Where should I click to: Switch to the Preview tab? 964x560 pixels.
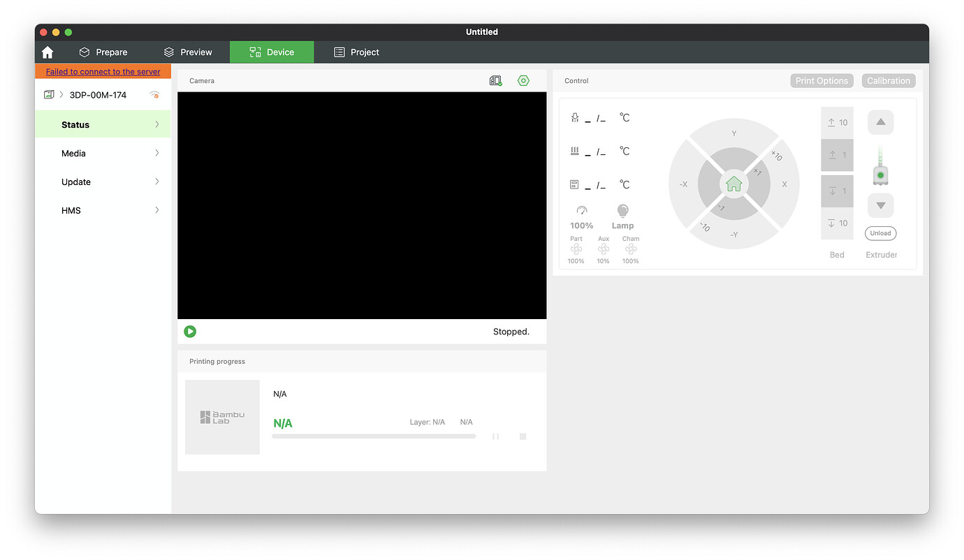188,52
